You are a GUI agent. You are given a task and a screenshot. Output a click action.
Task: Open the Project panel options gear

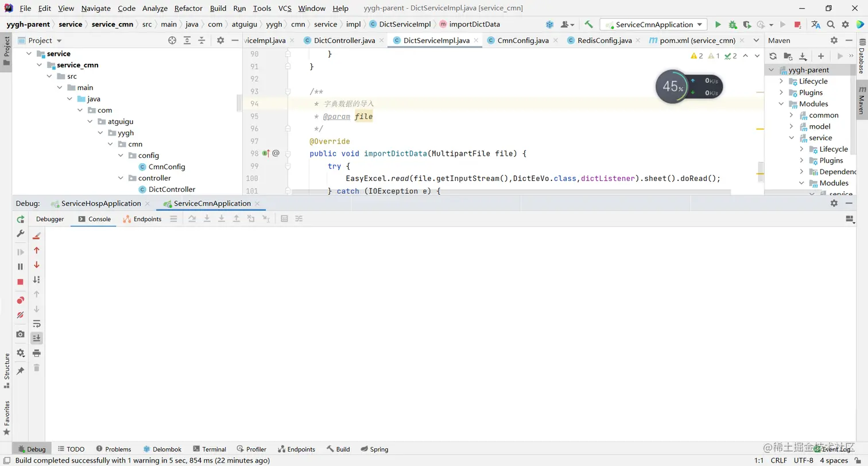[x=220, y=40]
